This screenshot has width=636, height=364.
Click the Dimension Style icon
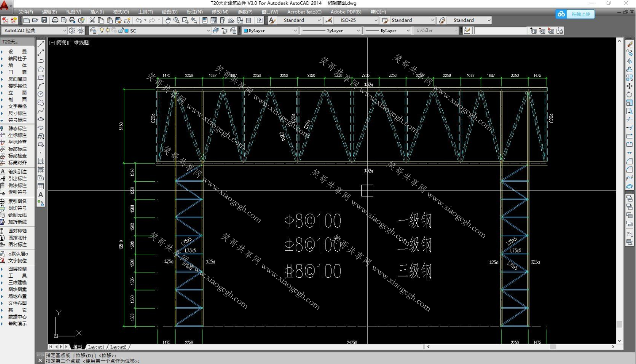point(329,20)
